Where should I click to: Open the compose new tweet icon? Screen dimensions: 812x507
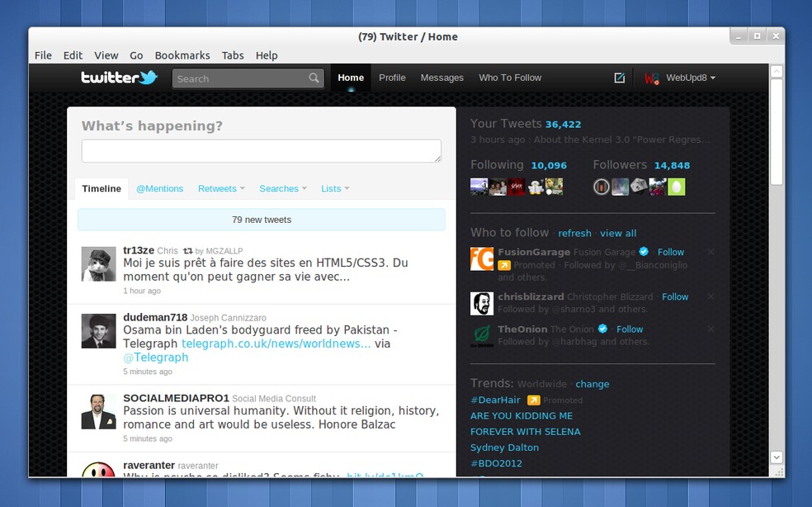[620, 78]
